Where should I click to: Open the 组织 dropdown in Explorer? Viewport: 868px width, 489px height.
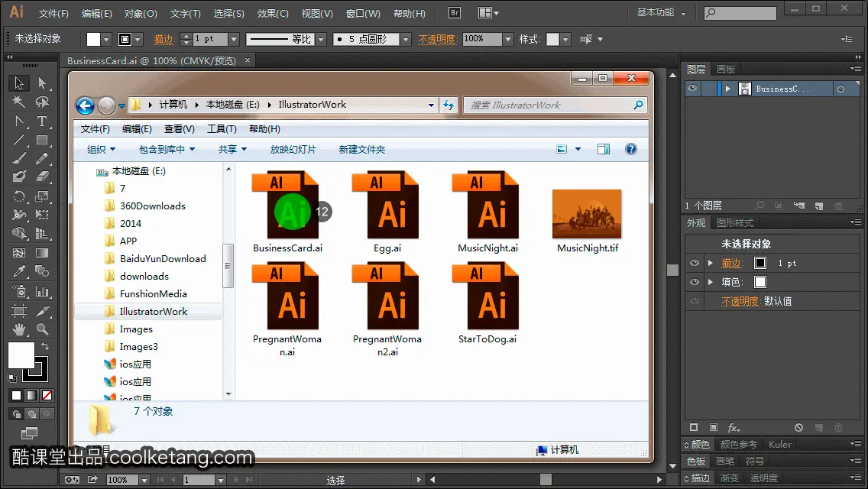pos(102,149)
